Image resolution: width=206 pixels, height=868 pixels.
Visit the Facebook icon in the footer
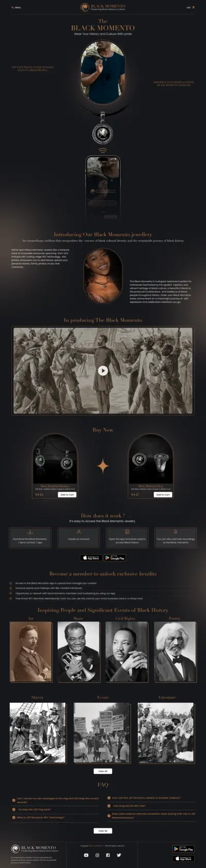(x=108, y=855)
